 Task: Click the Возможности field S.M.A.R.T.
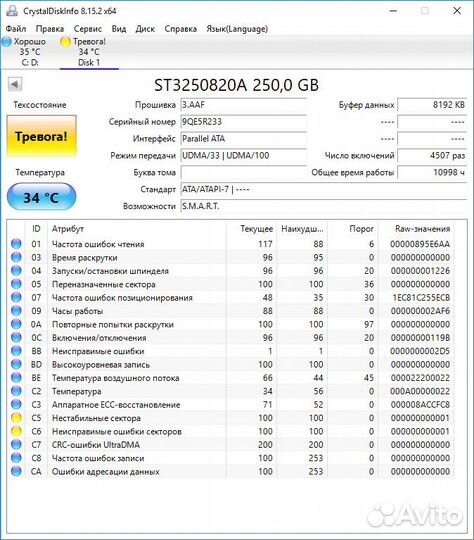coord(324,206)
